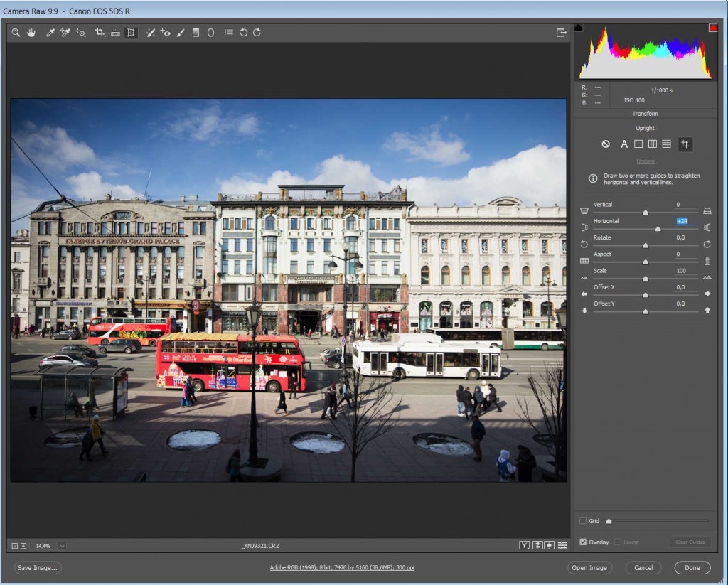Screen dimensions: 728x585
Task: Rotate image 90 degrees clockwise
Action: [257, 33]
